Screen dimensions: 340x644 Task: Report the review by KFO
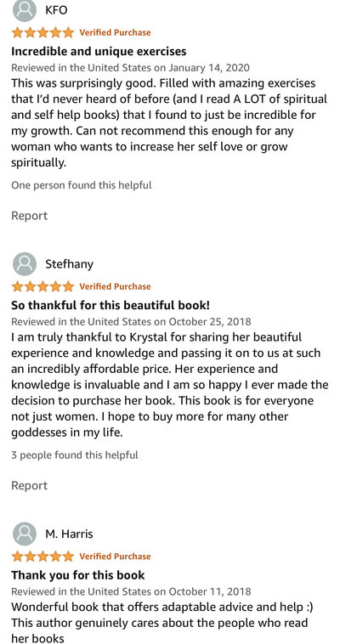(x=29, y=216)
